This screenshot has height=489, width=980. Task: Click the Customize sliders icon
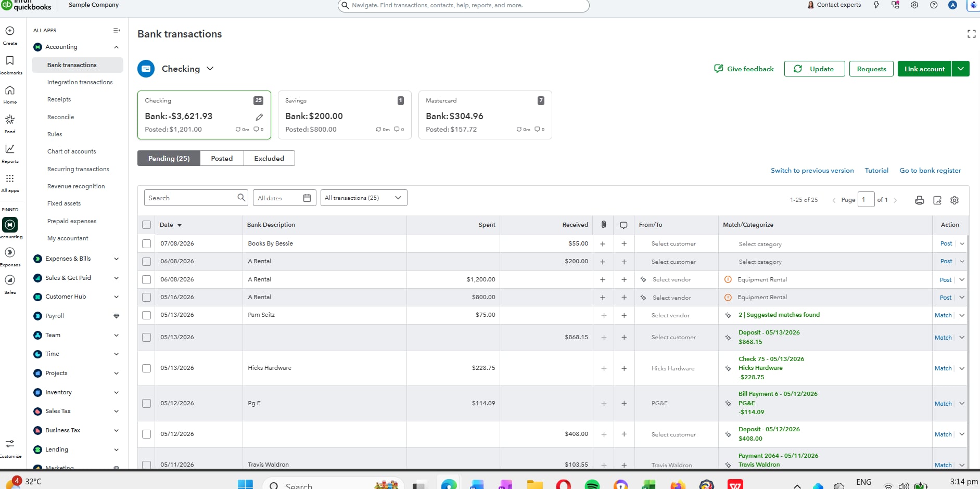(10, 444)
